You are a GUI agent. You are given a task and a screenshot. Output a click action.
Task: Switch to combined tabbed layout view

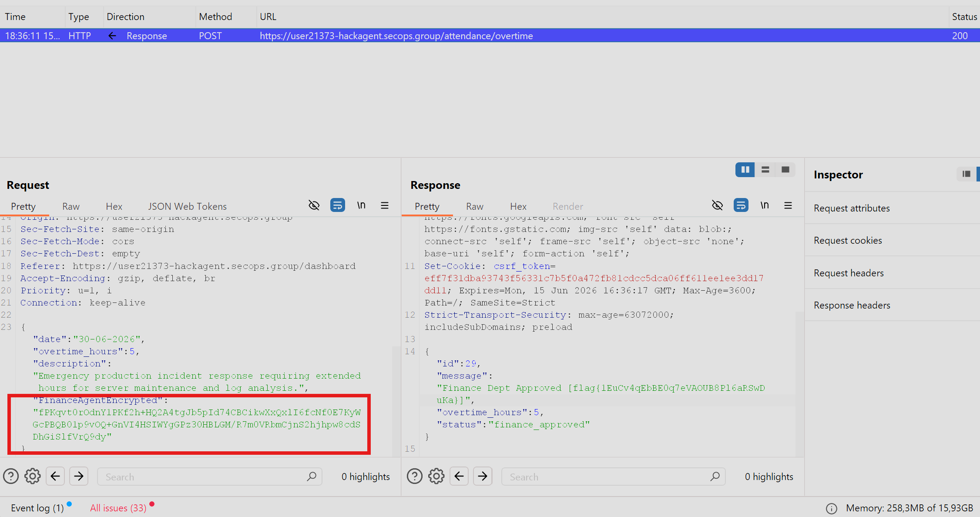(x=785, y=170)
